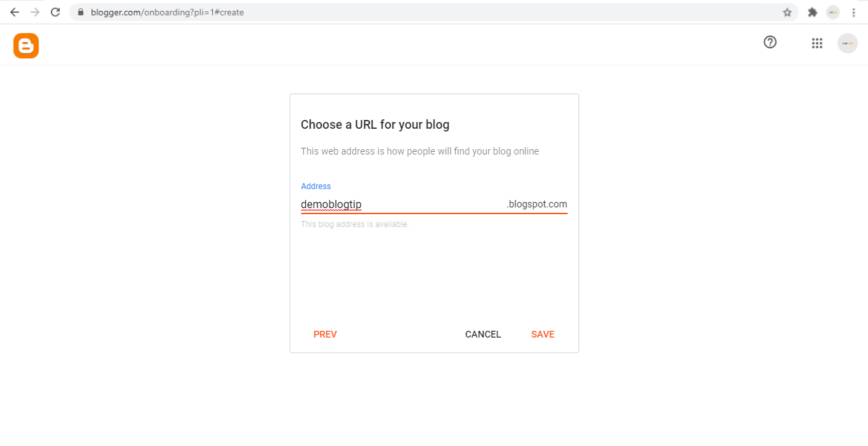
Task: Click the Google account profile avatar
Action: [848, 43]
